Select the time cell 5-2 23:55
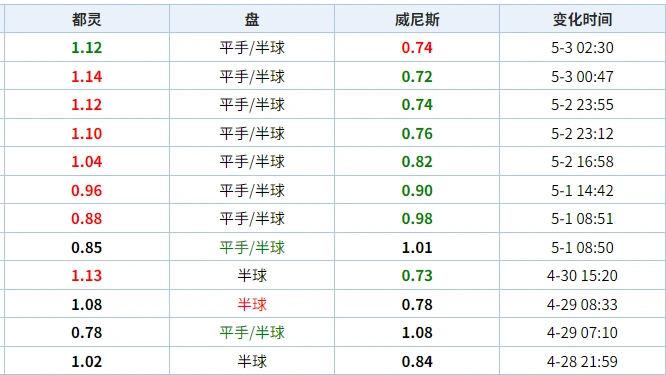The height and width of the screenshot is (375, 666). 582,104
